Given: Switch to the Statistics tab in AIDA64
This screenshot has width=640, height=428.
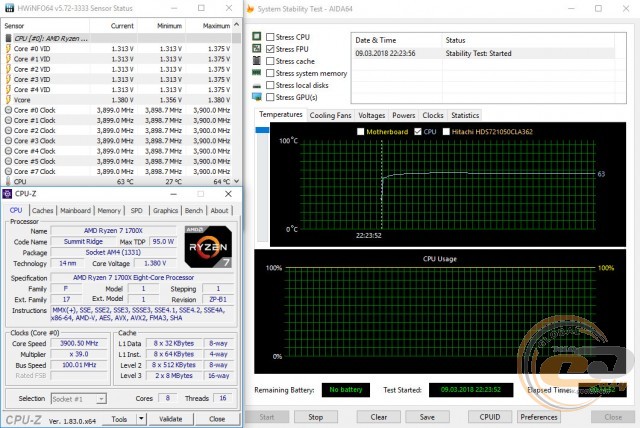Looking at the screenshot, I should pos(465,115).
